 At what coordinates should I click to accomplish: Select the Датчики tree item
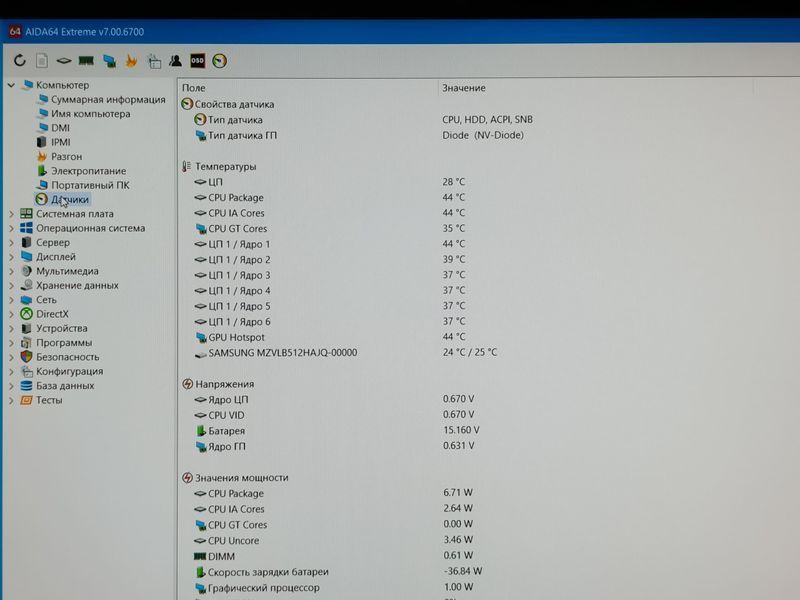click(70, 199)
